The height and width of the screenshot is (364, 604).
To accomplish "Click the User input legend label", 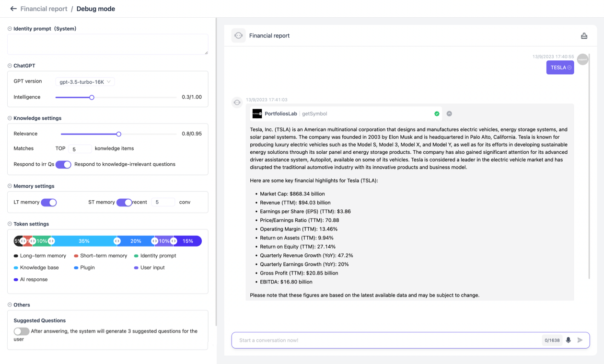I will click(152, 268).
